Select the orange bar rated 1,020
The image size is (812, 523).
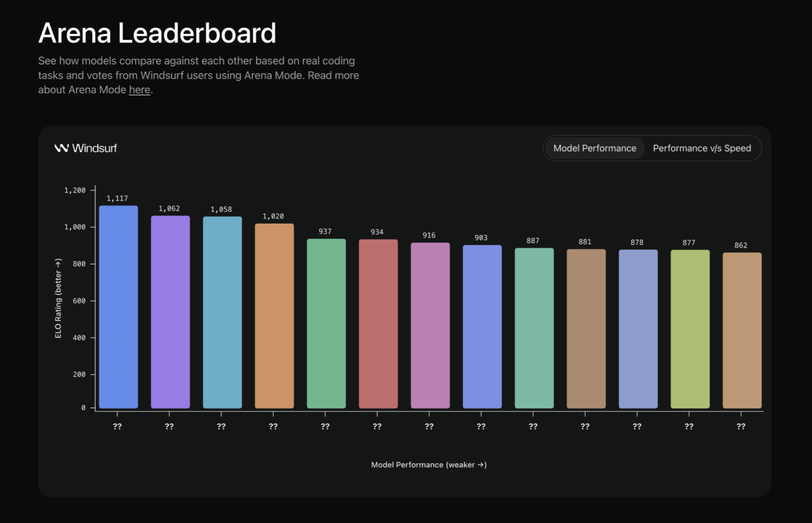click(x=274, y=316)
